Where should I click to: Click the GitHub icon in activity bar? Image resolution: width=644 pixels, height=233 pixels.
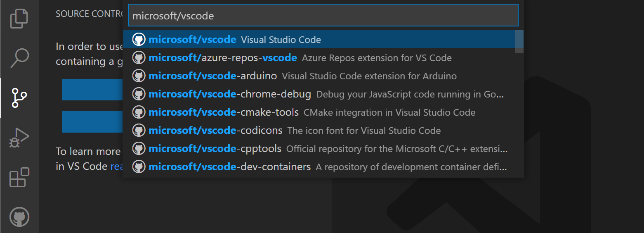19,216
